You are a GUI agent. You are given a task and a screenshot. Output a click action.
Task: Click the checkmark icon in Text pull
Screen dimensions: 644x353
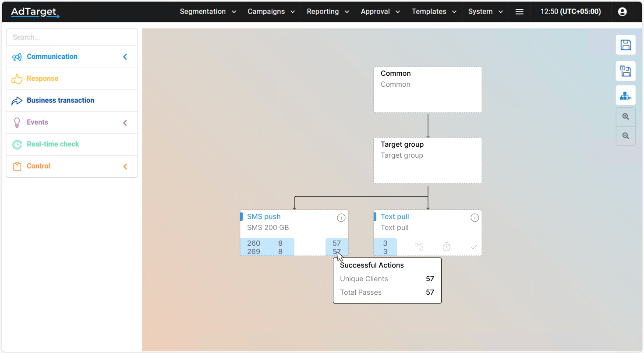pos(474,247)
